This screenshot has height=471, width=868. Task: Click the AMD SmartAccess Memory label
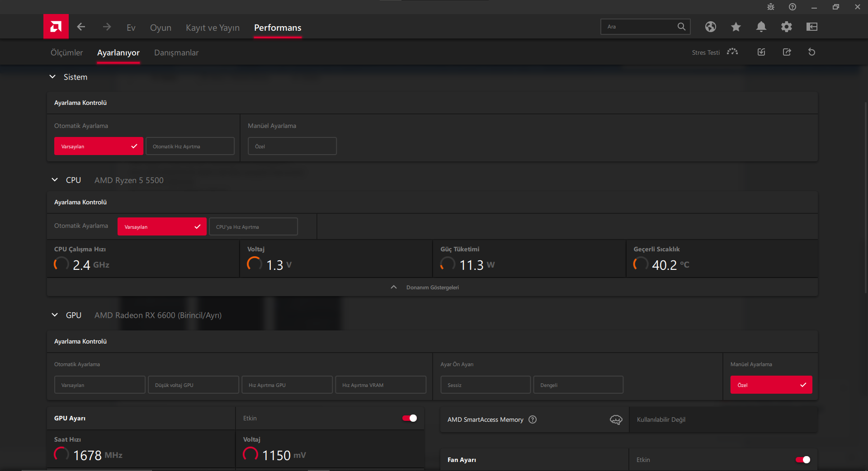pyautogui.click(x=485, y=419)
